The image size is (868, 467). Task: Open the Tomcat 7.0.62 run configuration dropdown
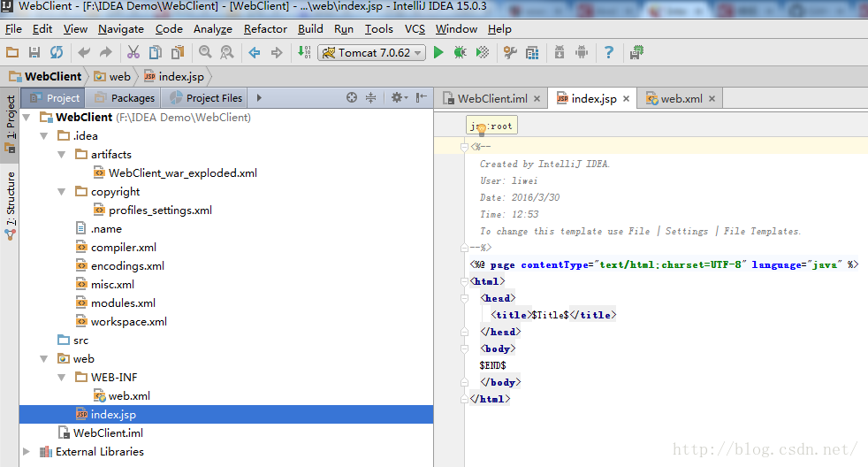371,53
